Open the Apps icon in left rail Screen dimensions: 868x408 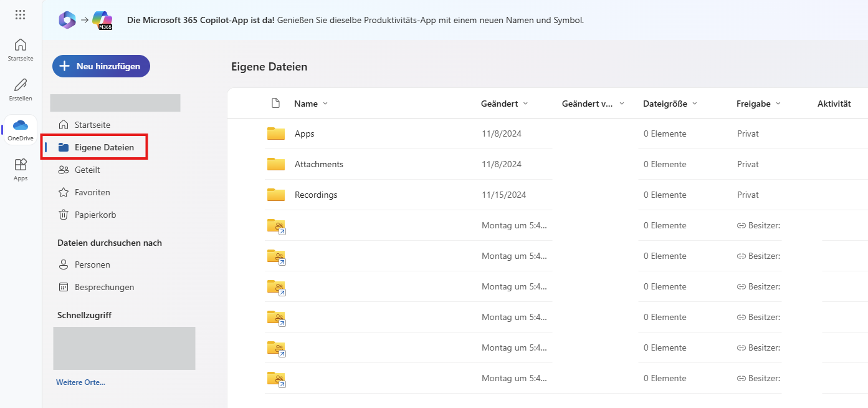coord(21,165)
